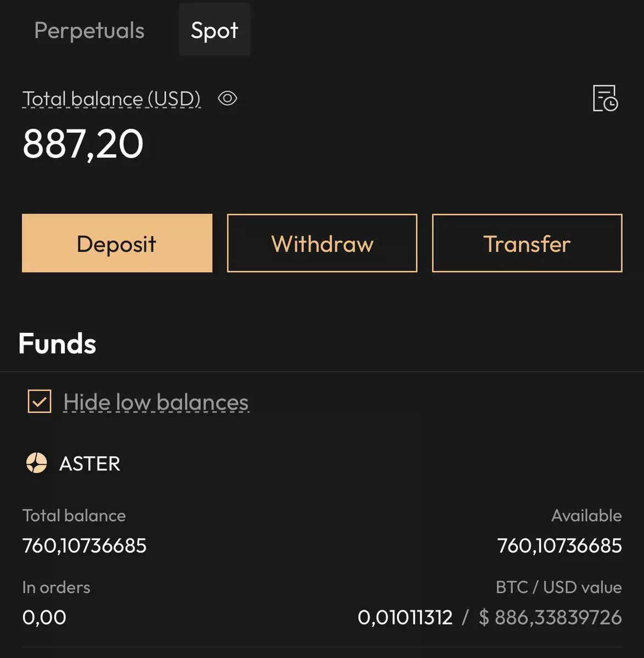Uncheck the Hide low balances checkbox
Viewport: 644px width, 658px height.
tap(39, 401)
